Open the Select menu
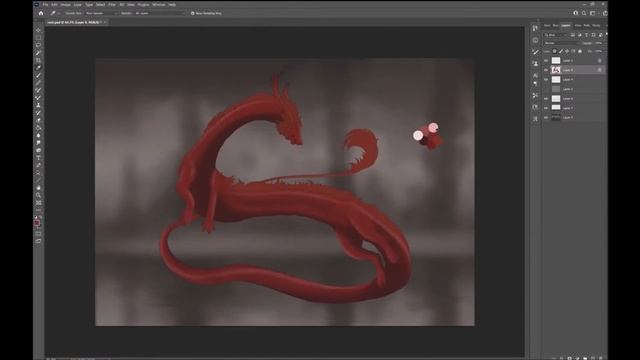Viewport: 640px width, 360px height. [100, 4]
